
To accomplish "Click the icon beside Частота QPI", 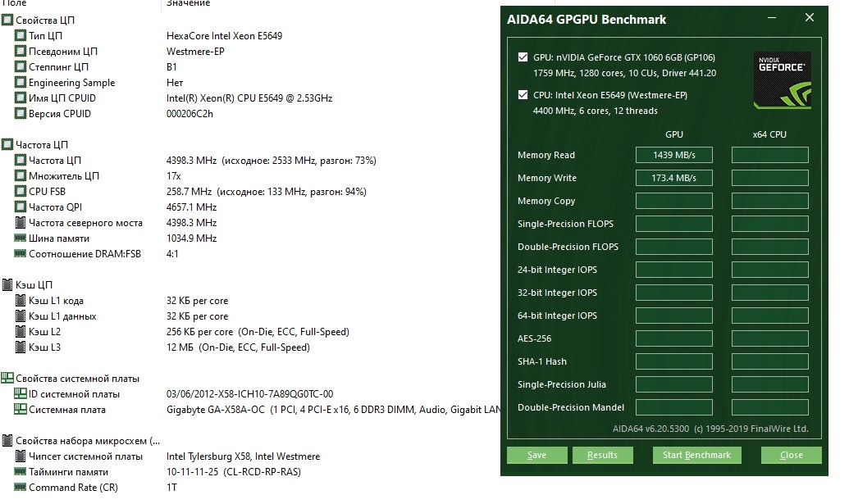I will click(20, 207).
